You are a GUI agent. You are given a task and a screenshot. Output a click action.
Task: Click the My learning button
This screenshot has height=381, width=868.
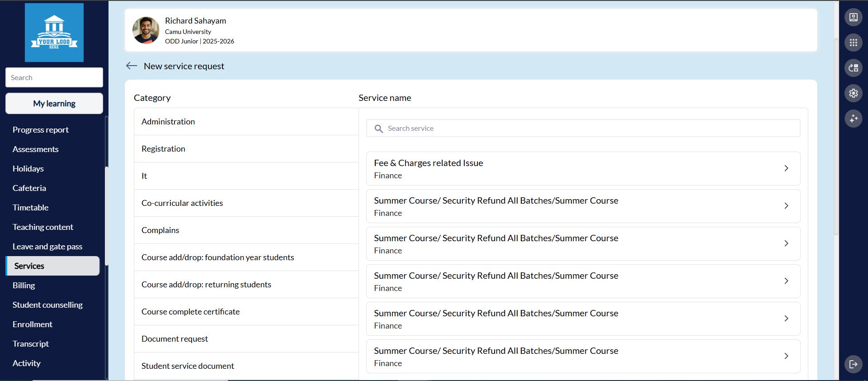point(54,104)
